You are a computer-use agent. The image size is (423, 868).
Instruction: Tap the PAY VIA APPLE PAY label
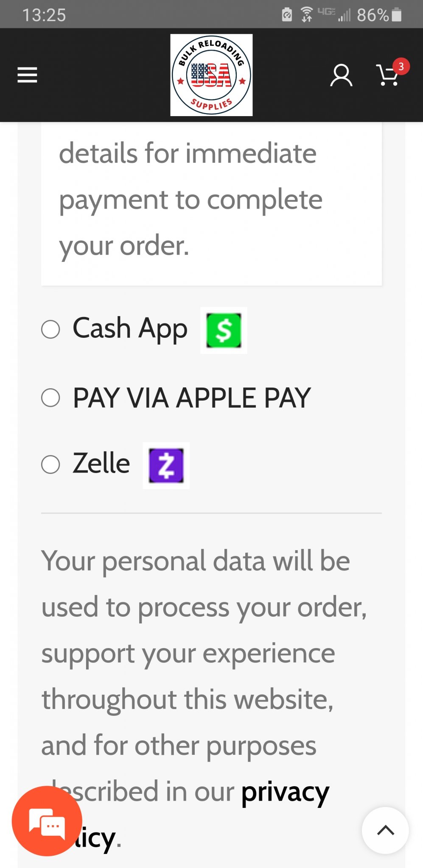click(x=192, y=398)
